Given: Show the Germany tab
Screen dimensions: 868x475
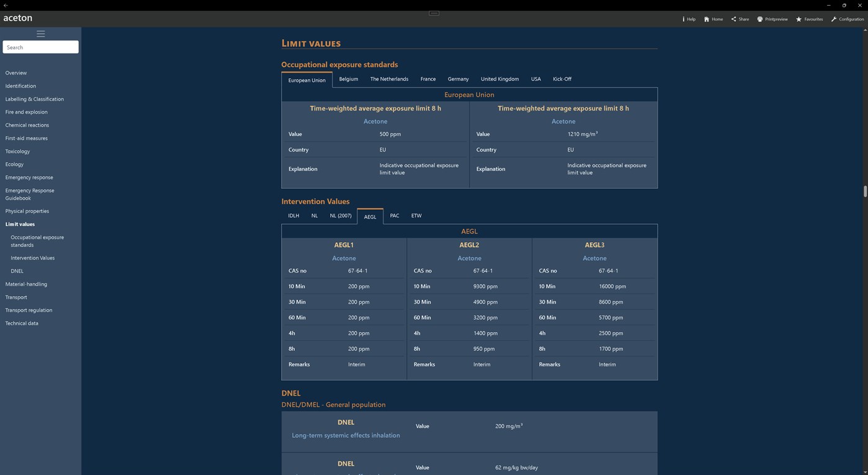Looking at the screenshot, I should [x=458, y=79].
